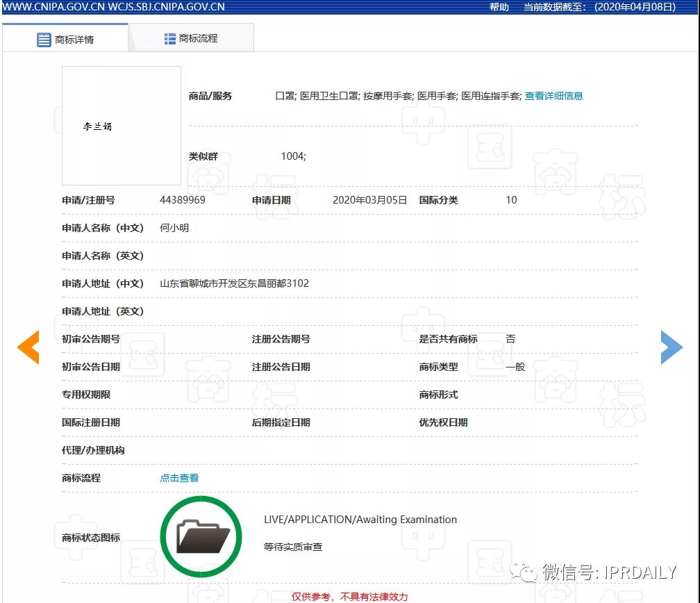Click the 申请人名称（中文） label
Screen dimensions: 700x603
coord(103,228)
